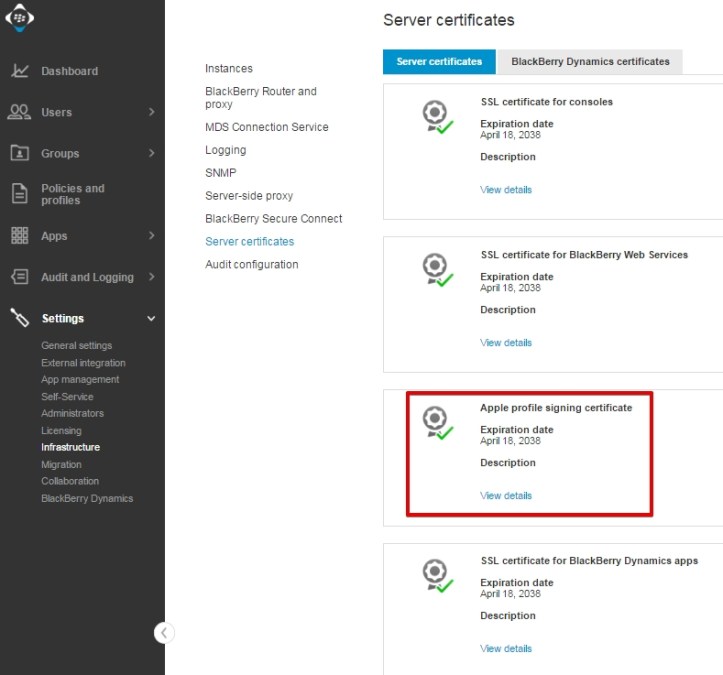Collapse the sidebar with the arrow button

click(165, 632)
